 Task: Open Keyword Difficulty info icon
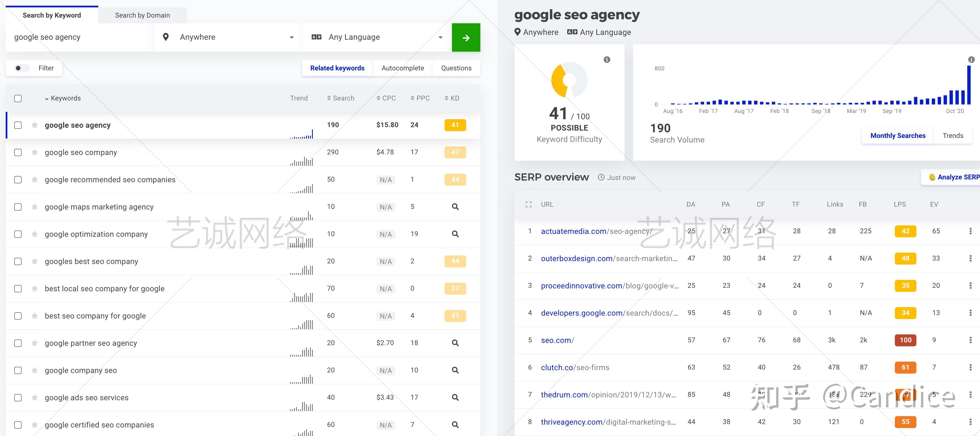[x=607, y=60]
